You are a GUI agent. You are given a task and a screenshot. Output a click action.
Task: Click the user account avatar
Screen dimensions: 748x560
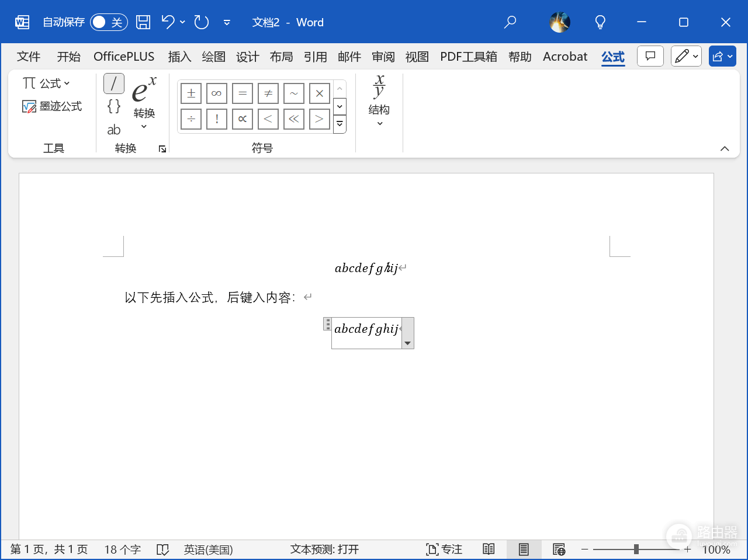(560, 22)
